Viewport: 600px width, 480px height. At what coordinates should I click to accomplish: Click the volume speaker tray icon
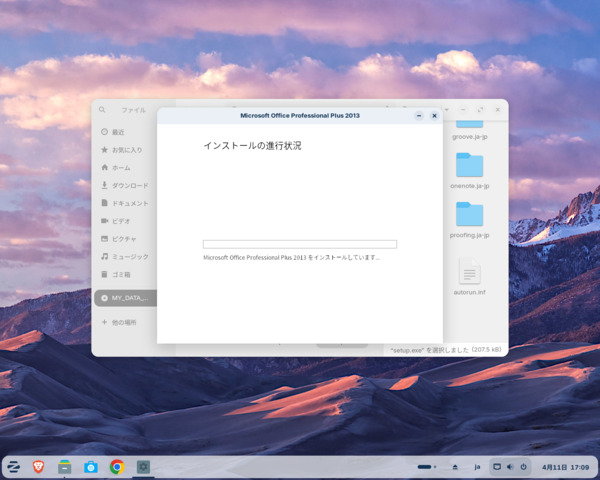[510, 467]
